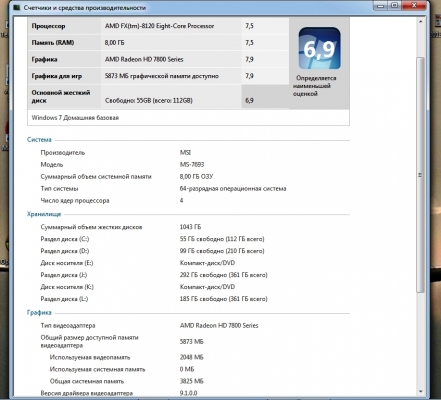Click '55 ГБ свободно (112 ГБ всего)' value
Image resolution: width=441 pixels, height=400 pixels.
222,239
